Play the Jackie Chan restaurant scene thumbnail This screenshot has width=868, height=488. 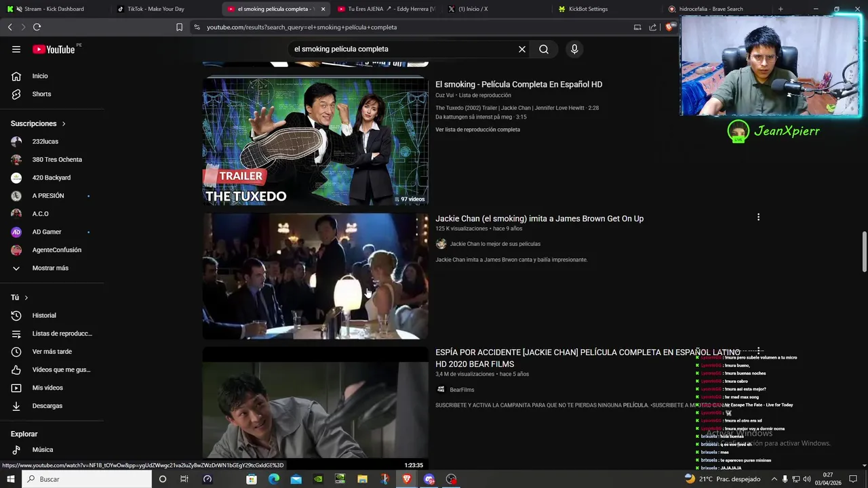click(315, 277)
